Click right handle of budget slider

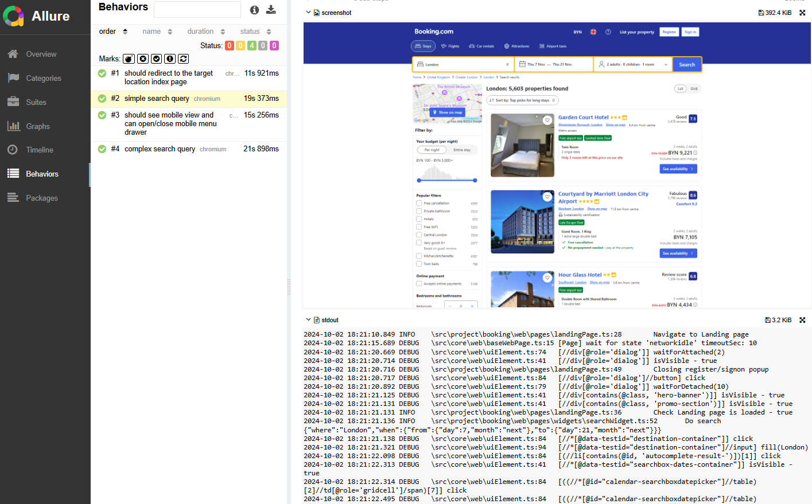pos(475,181)
